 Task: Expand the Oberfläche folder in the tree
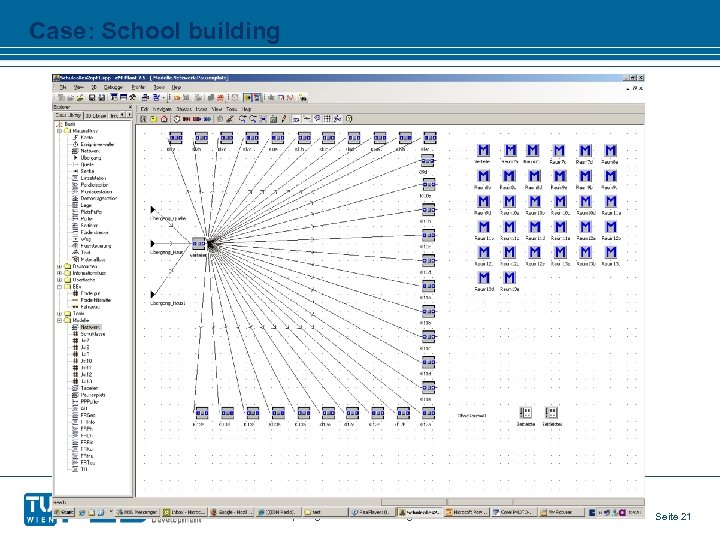(59, 280)
